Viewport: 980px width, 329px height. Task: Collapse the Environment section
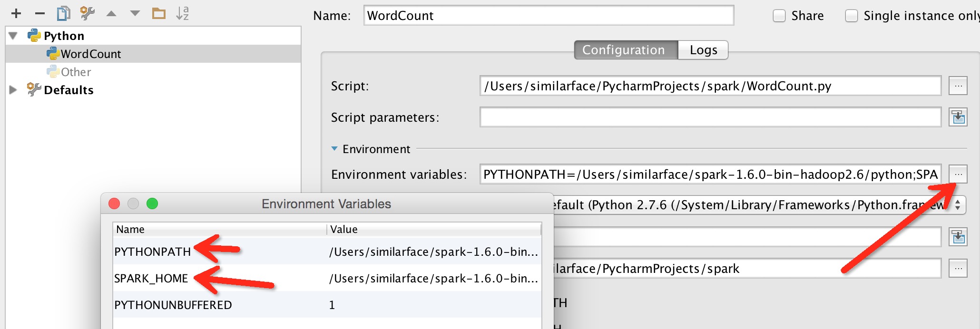click(334, 149)
